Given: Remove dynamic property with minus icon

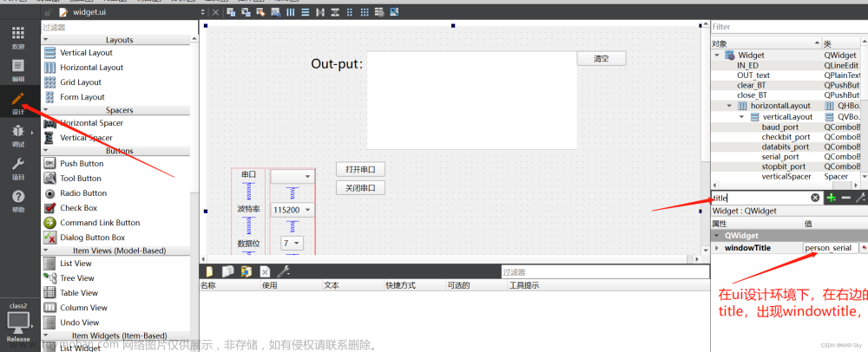Looking at the screenshot, I should point(845,198).
